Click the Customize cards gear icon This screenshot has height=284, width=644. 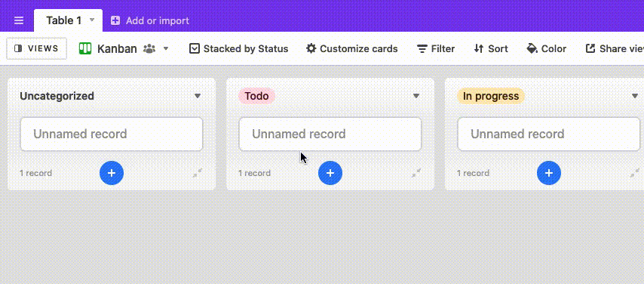point(311,48)
